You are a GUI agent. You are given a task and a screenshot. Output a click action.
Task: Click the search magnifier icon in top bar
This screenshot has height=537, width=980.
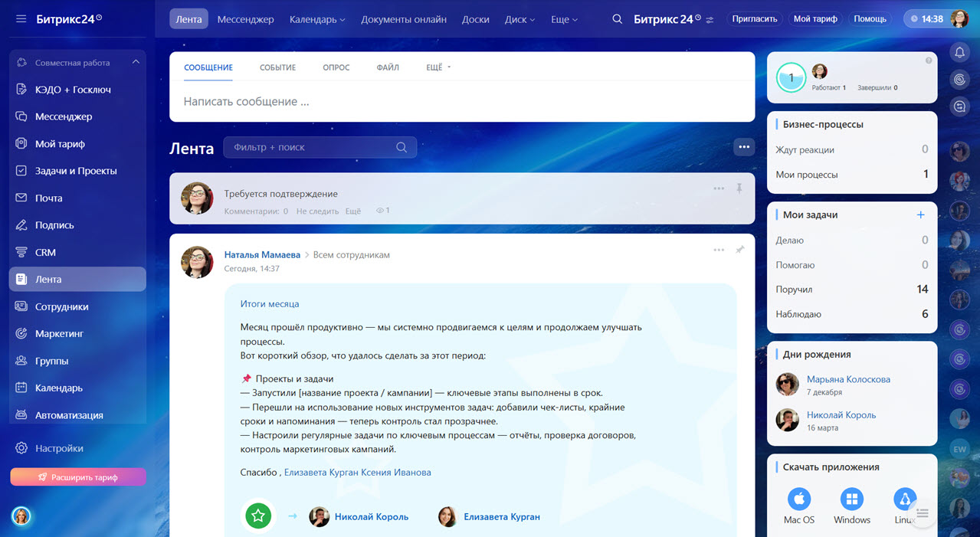point(617,19)
